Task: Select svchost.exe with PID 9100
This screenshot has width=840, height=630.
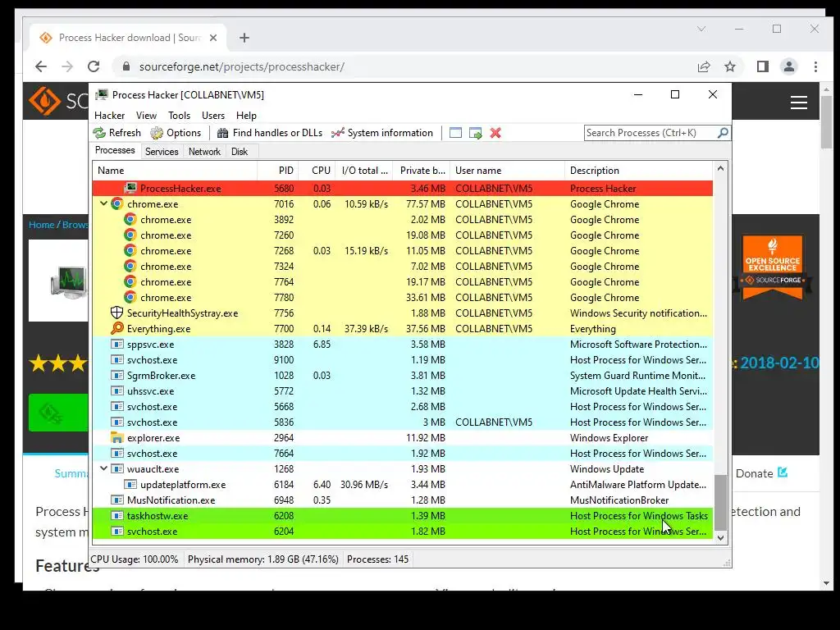Action: click(403, 359)
